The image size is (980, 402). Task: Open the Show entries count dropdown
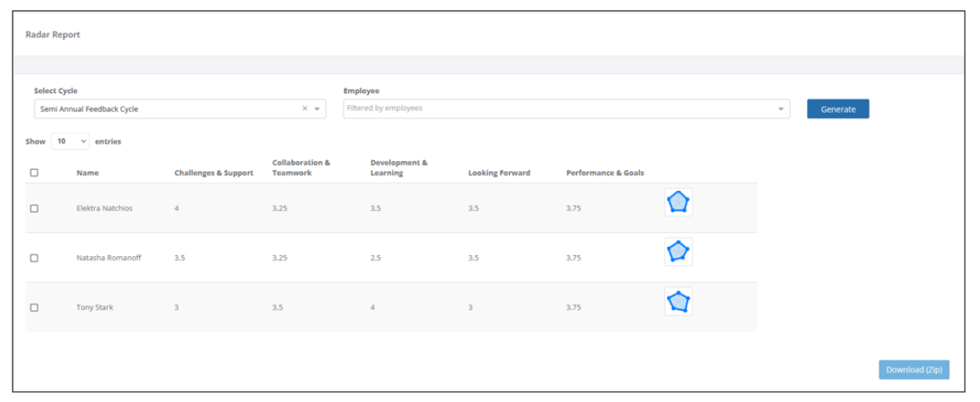(x=70, y=142)
